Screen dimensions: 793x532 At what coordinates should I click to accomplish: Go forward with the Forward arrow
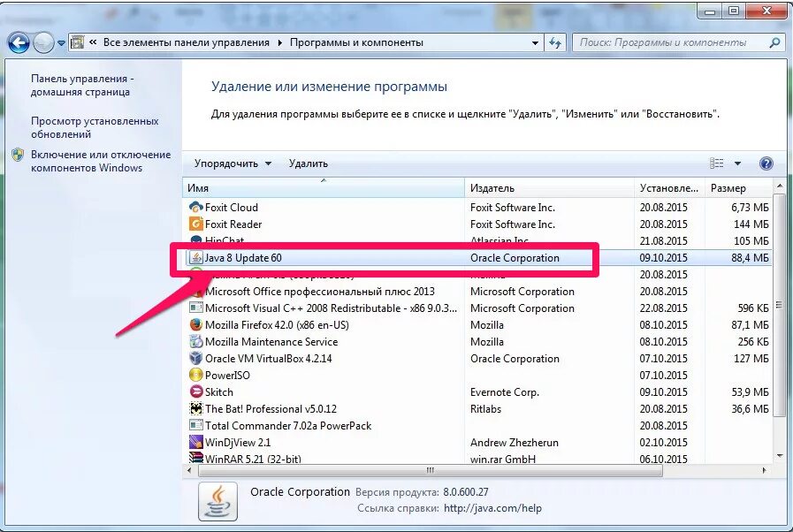(x=43, y=43)
